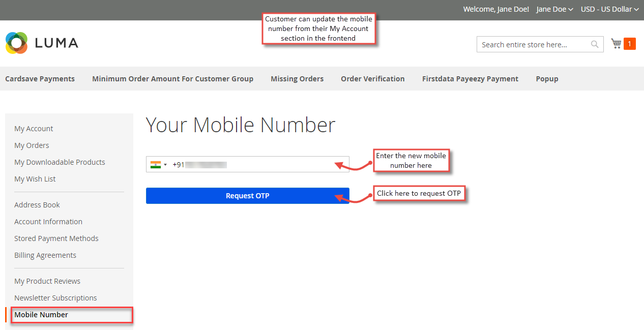Image resolution: width=644 pixels, height=331 pixels.
Task: Open the Address Book page
Action: 37,204
